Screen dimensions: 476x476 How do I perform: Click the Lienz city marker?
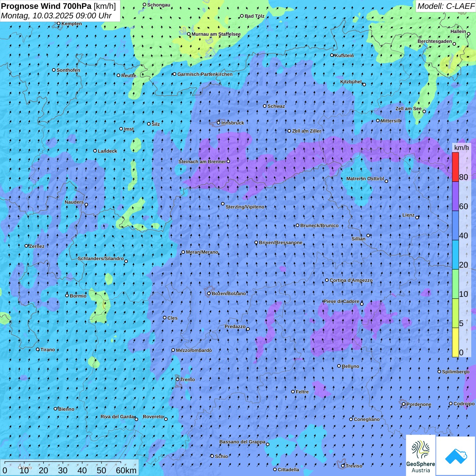(x=417, y=217)
